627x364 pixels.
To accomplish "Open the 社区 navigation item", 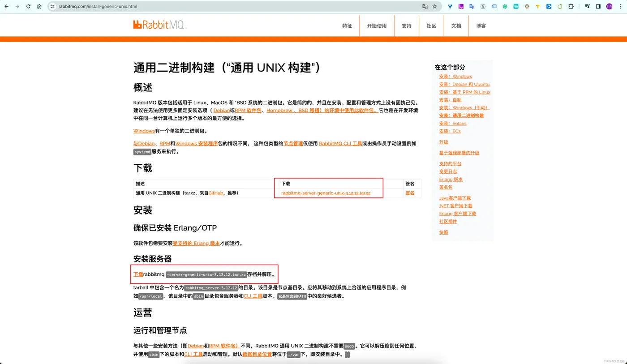I will pos(431,26).
